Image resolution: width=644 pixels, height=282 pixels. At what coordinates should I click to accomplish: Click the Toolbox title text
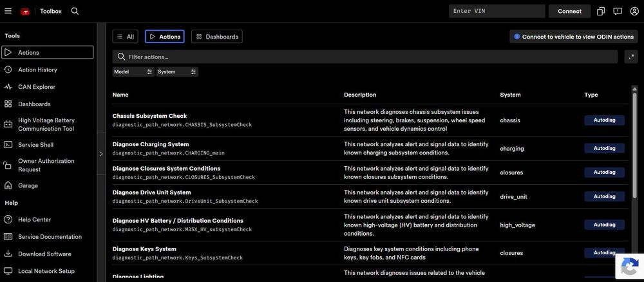pos(51,11)
